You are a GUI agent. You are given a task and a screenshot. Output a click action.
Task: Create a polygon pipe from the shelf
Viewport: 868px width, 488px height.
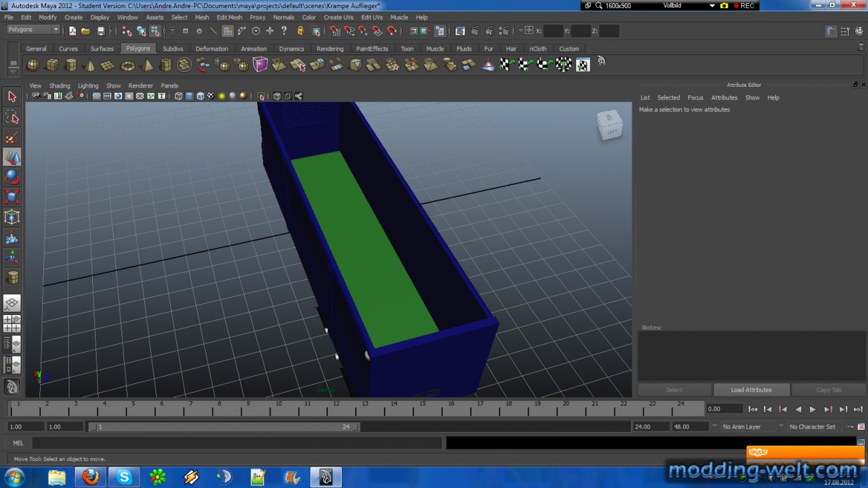[166, 65]
